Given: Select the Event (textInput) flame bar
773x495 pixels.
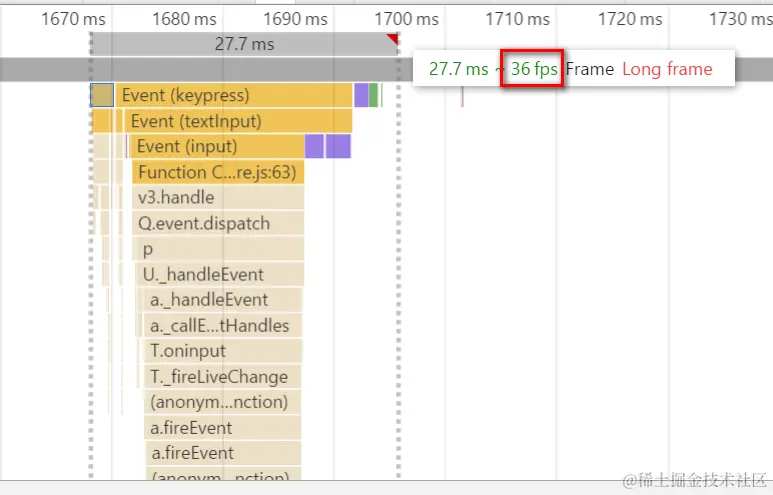Looking at the screenshot, I should pyautogui.click(x=238, y=121).
